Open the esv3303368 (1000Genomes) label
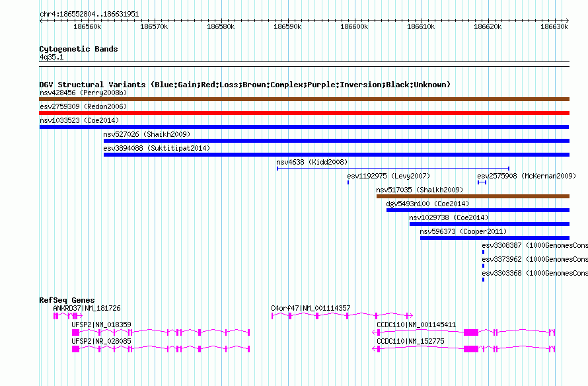Image resolution: width=588 pixels, height=386 pixels. tap(534, 273)
